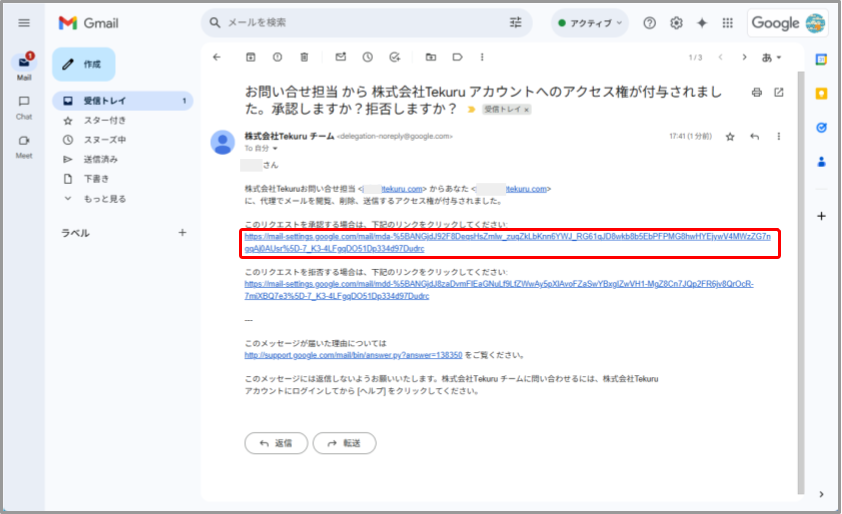
Task: Reply using the arrow icon by timestamp
Action: click(x=754, y=136)
